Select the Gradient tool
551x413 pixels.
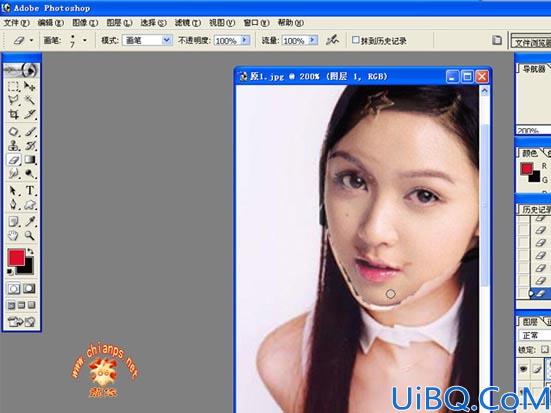30,160
